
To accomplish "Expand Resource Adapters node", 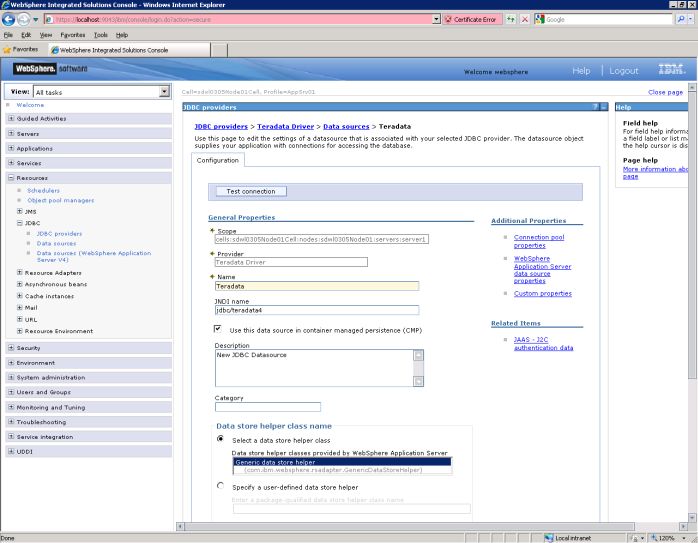I will 20,272.
